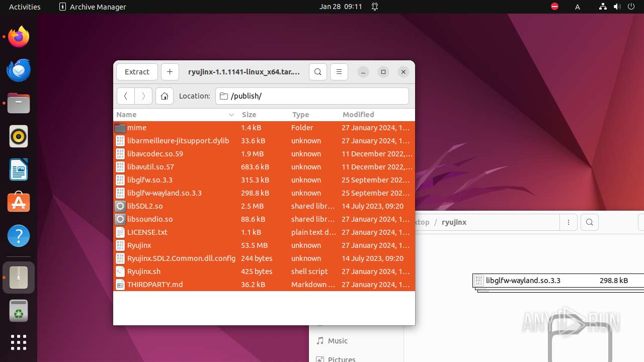
Task: Open Trash from dock
Action: (19, 311)
